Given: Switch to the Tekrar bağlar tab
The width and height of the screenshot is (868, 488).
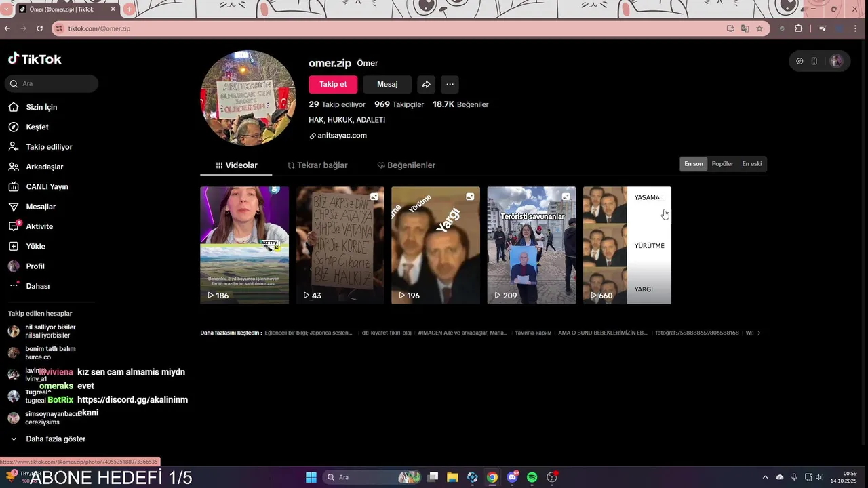Looking at the screenshot, I should [317, 165].
